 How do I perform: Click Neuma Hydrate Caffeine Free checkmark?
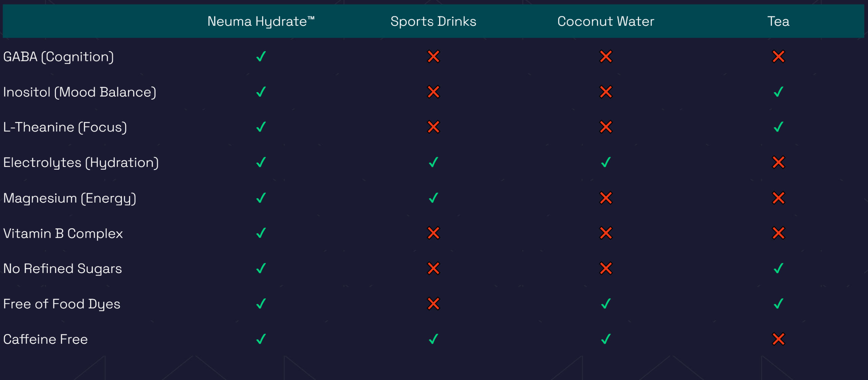point(261,339)
